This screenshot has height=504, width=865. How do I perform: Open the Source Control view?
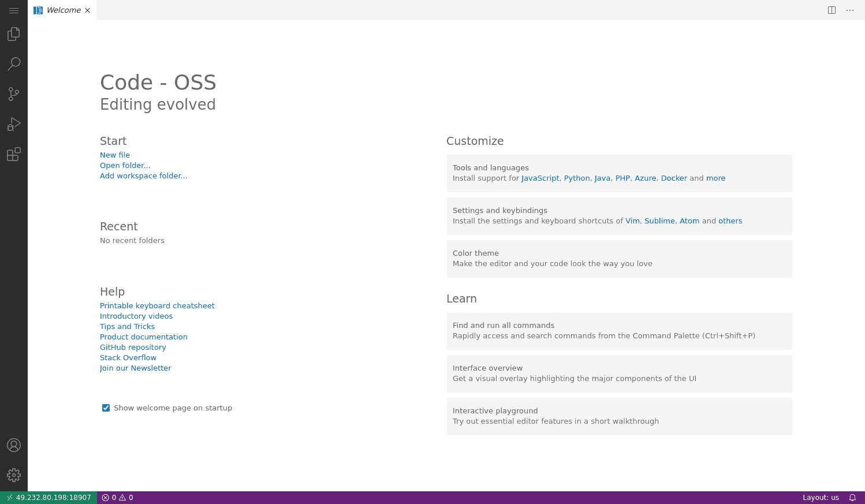14,94
